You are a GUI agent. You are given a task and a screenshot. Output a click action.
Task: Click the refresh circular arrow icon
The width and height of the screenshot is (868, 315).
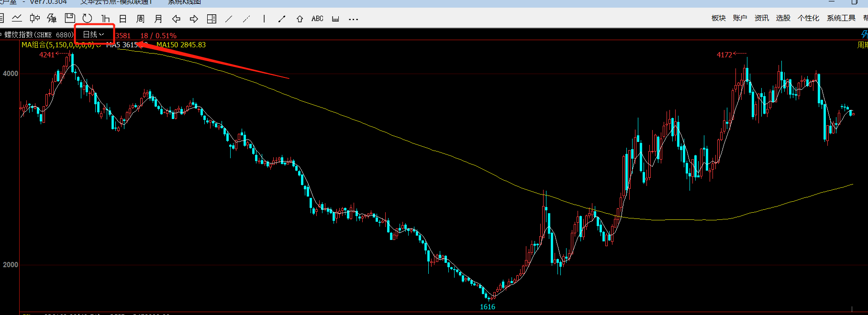click(x=87, y=18)
